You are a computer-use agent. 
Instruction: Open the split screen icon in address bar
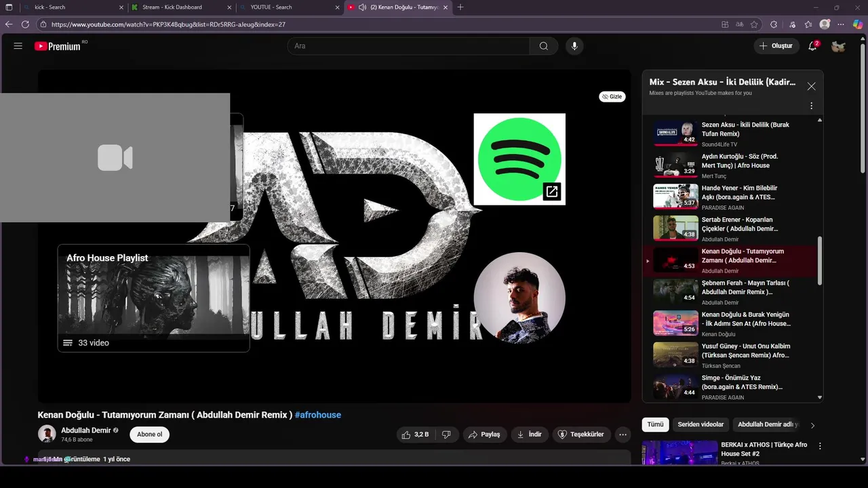(x=725, y=24)
